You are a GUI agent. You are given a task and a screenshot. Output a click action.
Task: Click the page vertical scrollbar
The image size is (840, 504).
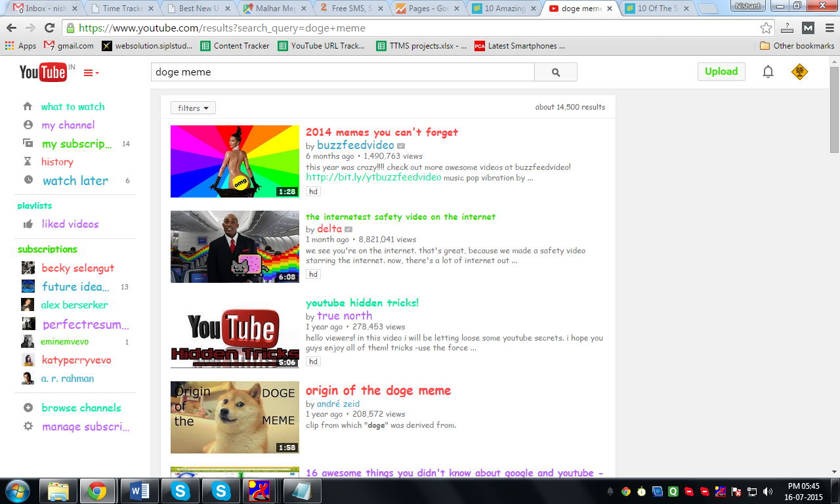point(834,110)
